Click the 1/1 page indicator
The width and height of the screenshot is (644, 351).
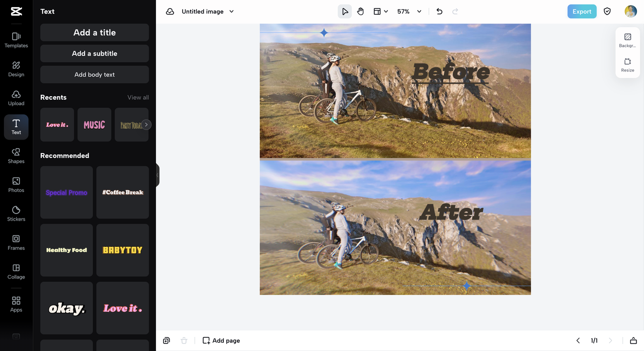(594, 340)
